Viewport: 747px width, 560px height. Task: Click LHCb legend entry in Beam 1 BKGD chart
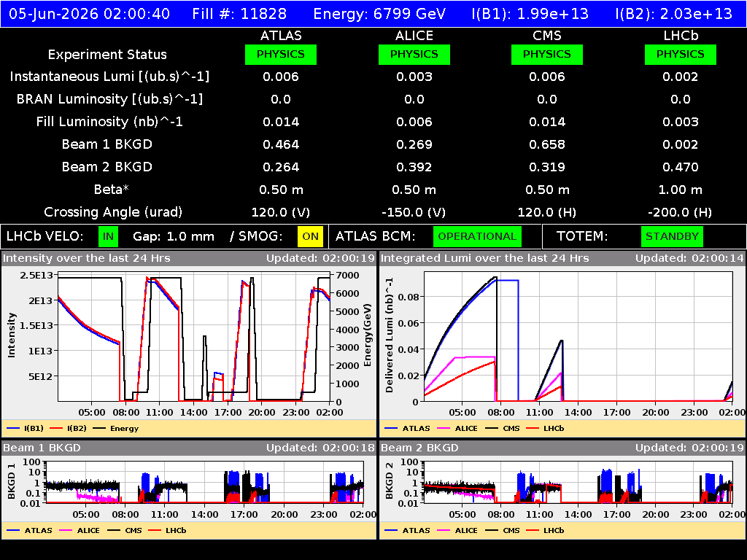click(x=167, y=530)
